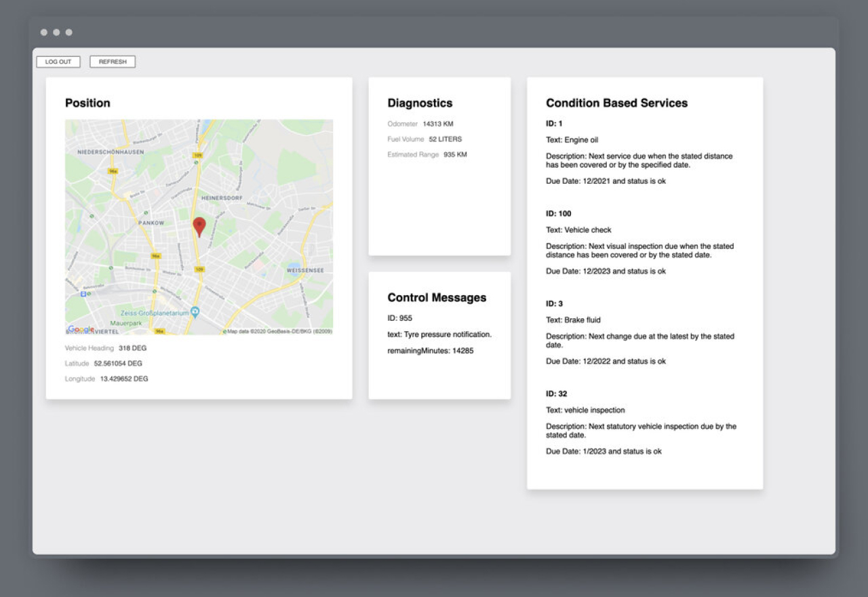Click the Condition Based Services heading
Image resolution: width=868 pixels, height=597 pixels.
click(617, 103)
